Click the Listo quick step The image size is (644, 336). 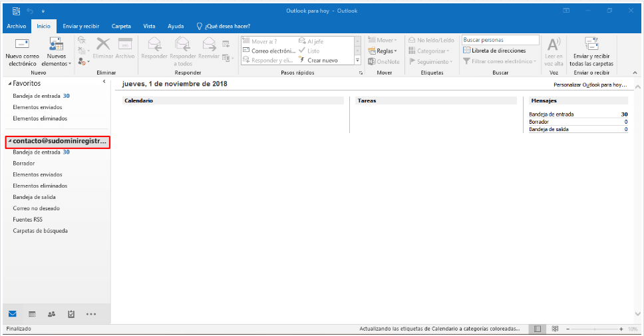coord(309,51)
